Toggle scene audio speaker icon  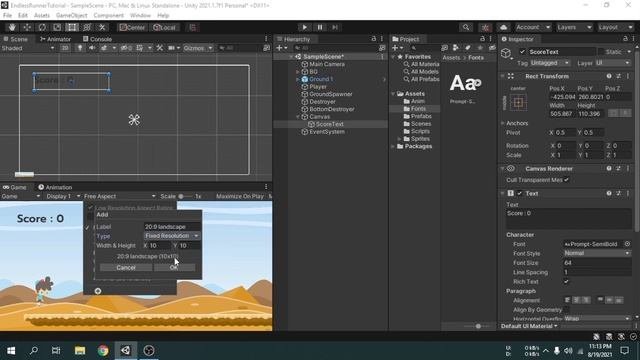tap(92, 48)
